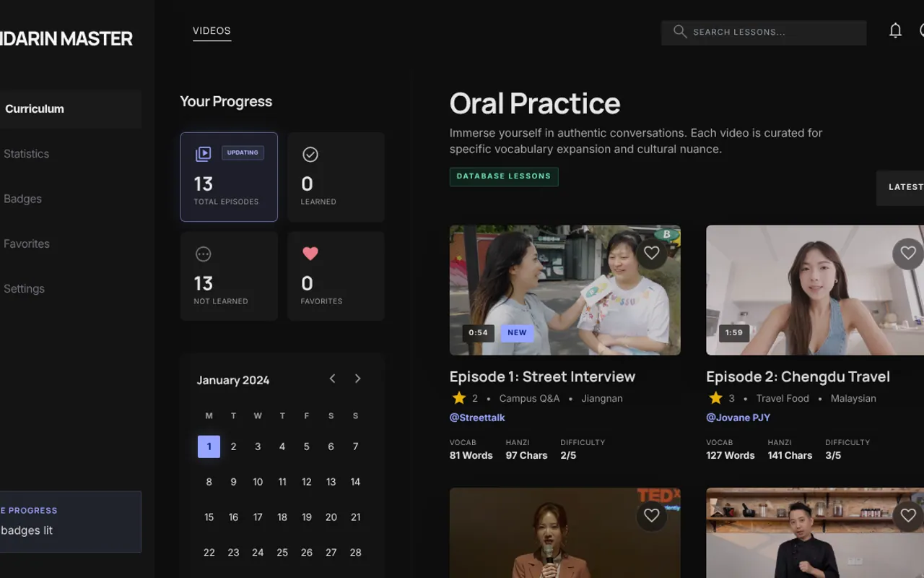This screenshot has width=924, height=578.
Task: Toggle heart on the TEDx talk video
Action: pyautogui.click(x=652, y=515)
